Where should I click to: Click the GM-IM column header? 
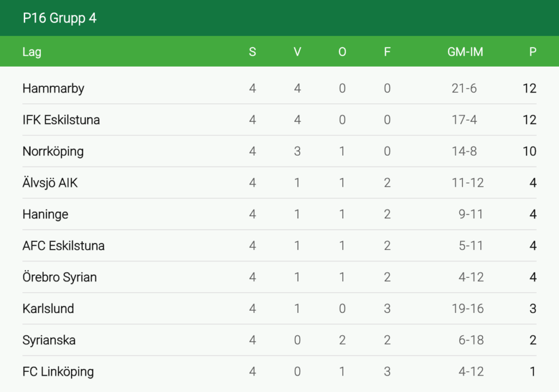tap(465, 52)
